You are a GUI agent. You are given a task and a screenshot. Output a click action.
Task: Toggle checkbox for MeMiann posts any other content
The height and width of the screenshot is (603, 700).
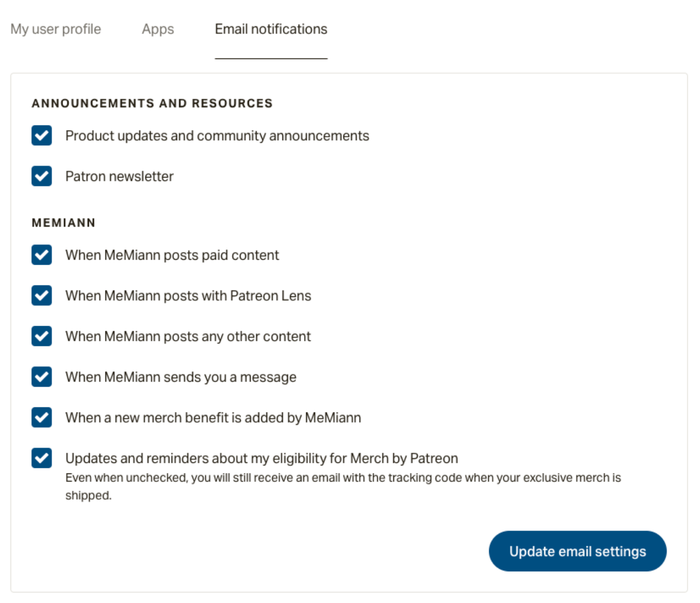coord(41,336)
